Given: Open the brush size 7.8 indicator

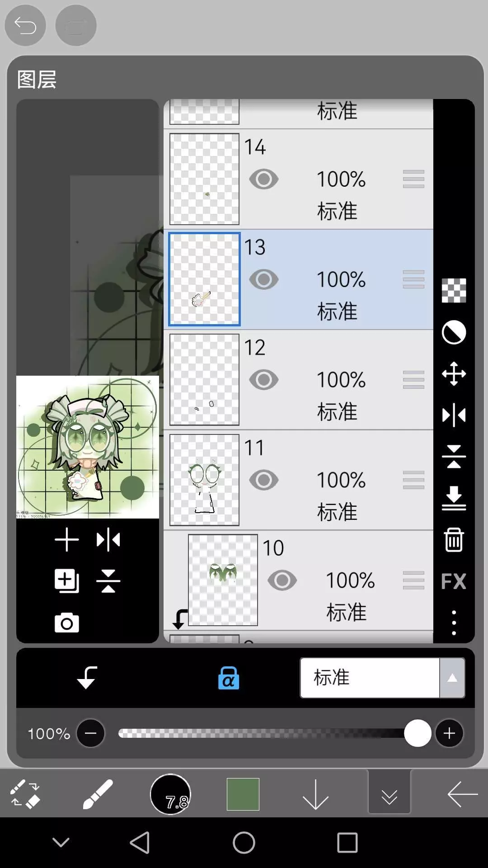Looking at the screenshot, I should 170,794.
